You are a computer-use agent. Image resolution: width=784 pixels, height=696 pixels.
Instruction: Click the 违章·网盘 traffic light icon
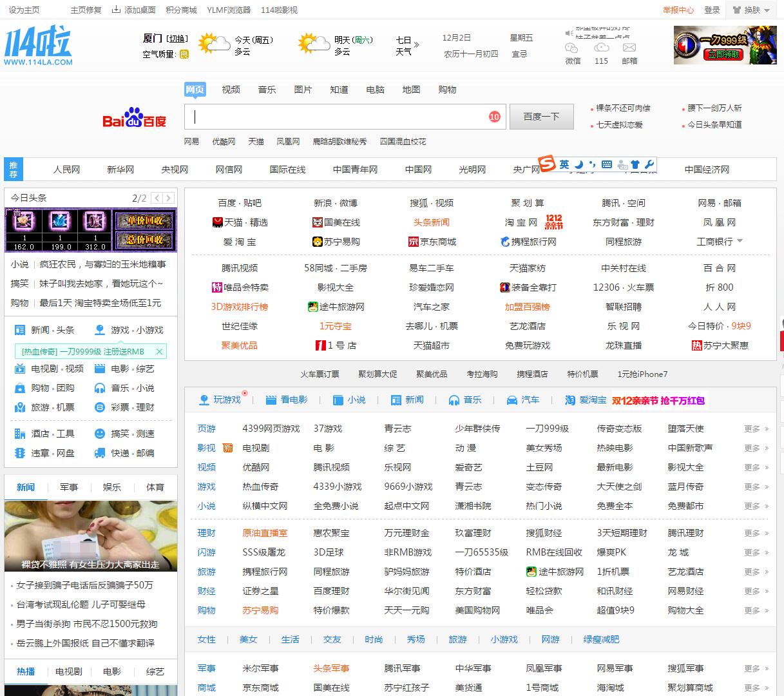(20, 453)
